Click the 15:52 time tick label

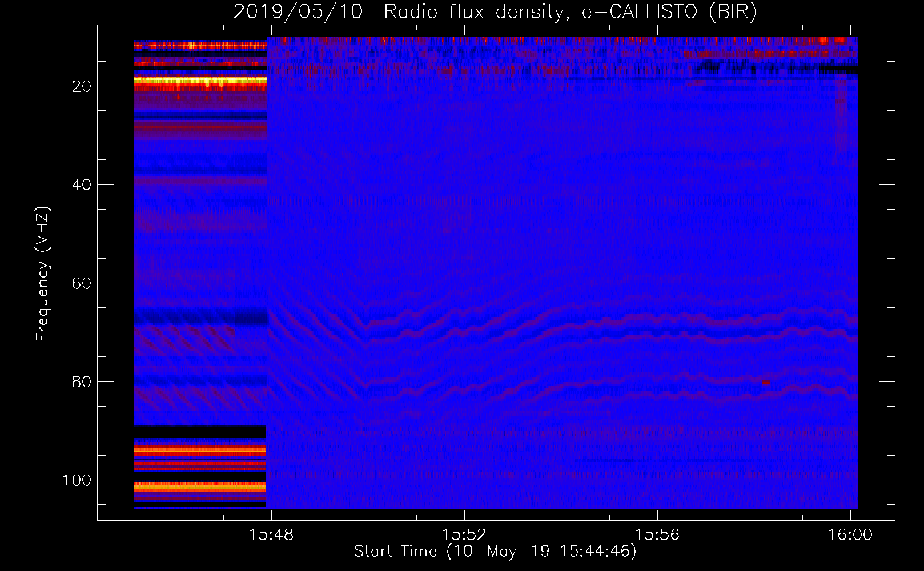pos(464,535)
